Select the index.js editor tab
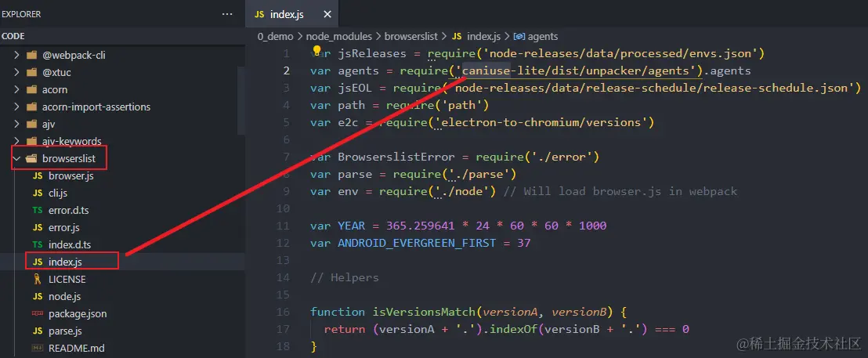This screenshot has height=358, width=868. (x=291, y=15)
